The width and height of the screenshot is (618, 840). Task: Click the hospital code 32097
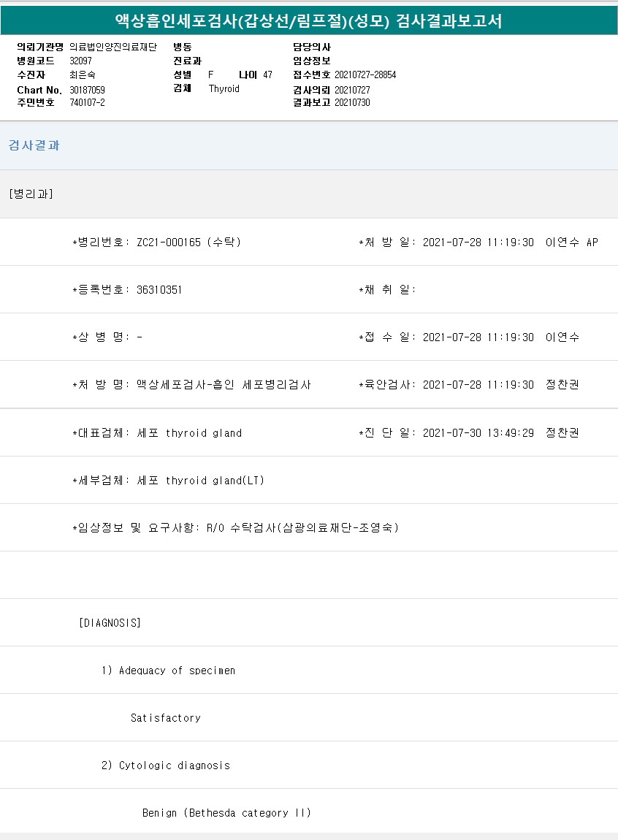click(x=80, y=61)
